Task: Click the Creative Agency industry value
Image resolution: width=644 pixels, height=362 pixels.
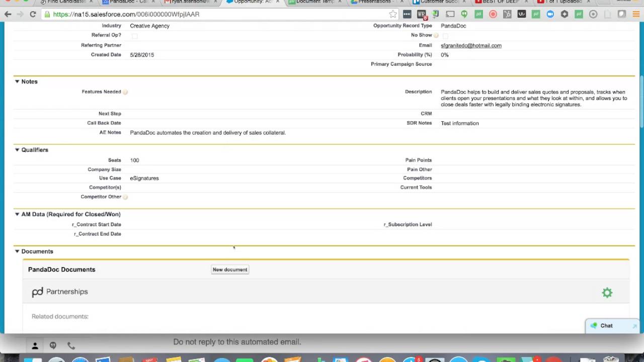Action: click(x=149, y=26)
